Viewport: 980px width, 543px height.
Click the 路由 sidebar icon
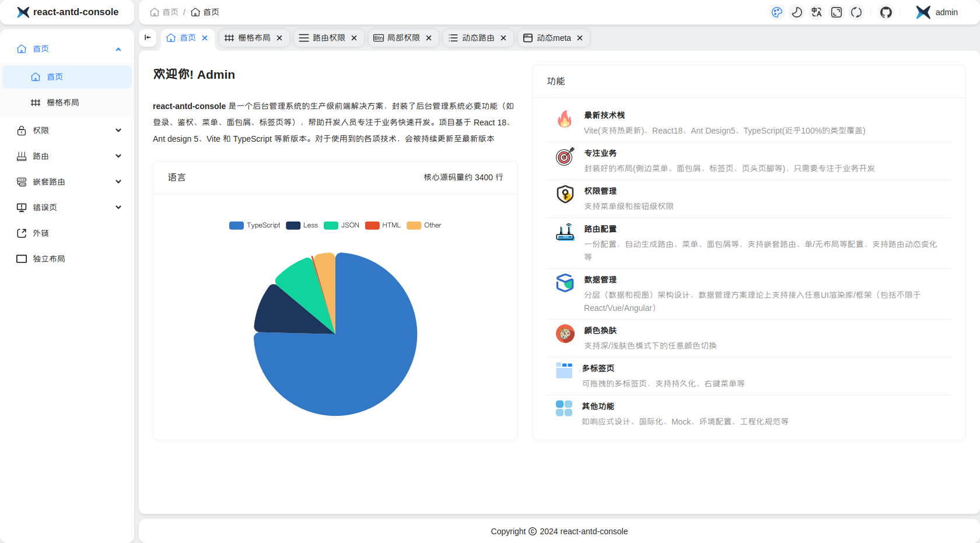click(22, 156)
